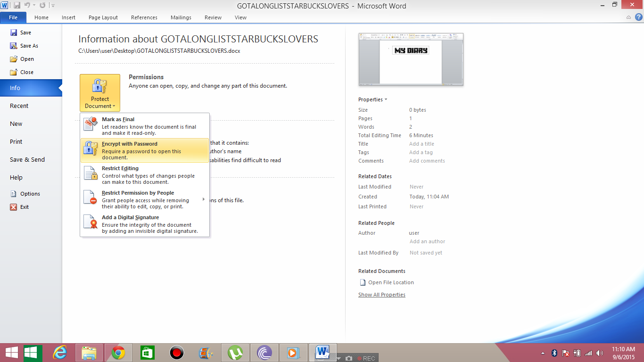The height and width of the screenshot is (362, 644).
Task: Open the References tab
Action: click(x=144, y=17)
